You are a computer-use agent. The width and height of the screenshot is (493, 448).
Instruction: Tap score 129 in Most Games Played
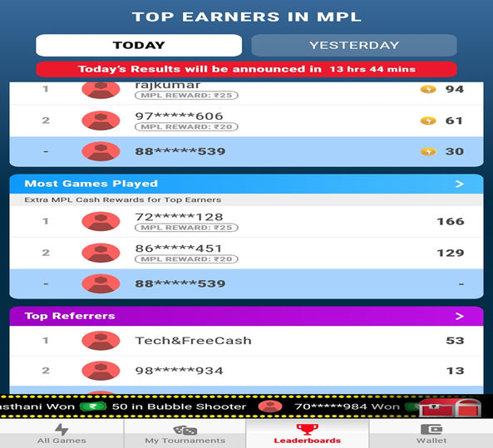pyautogui.click(x=451, y=253)
